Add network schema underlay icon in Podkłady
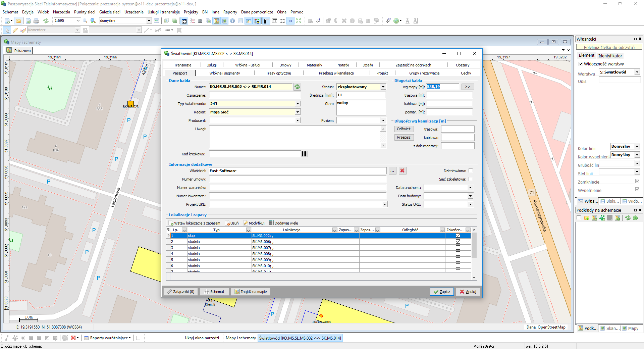Screen dimensions: 644x349 [x=602, y=218]
